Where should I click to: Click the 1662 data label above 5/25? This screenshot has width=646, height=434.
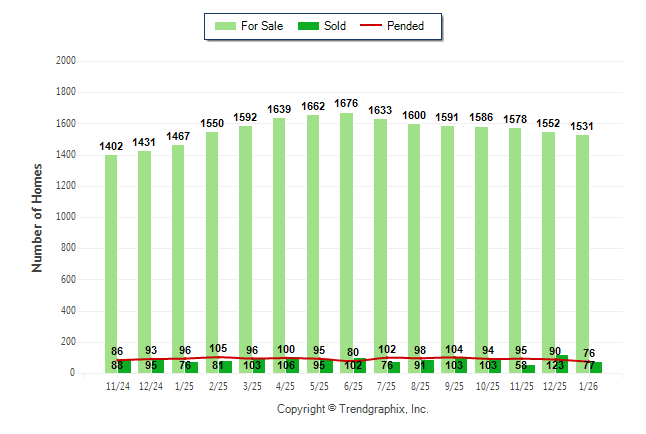click(313, 105)
